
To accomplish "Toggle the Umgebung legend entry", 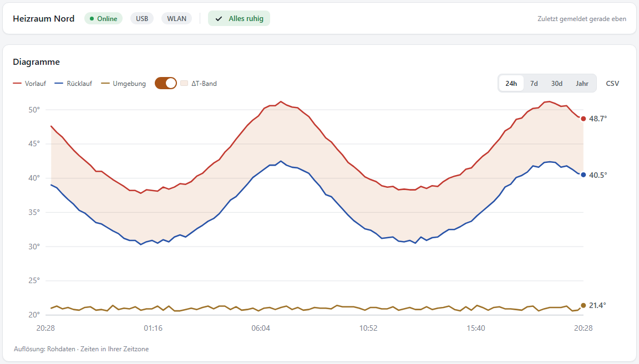I will [x=124, y=84].
